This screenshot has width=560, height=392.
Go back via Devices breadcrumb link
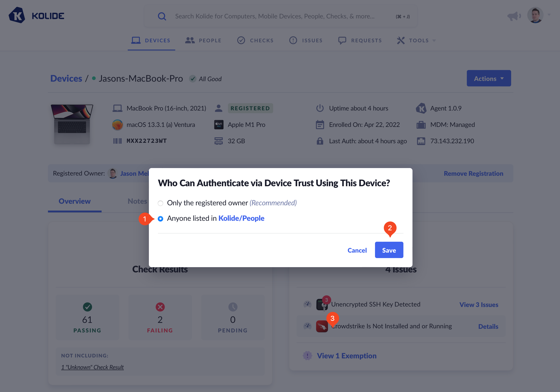point(66,79)
